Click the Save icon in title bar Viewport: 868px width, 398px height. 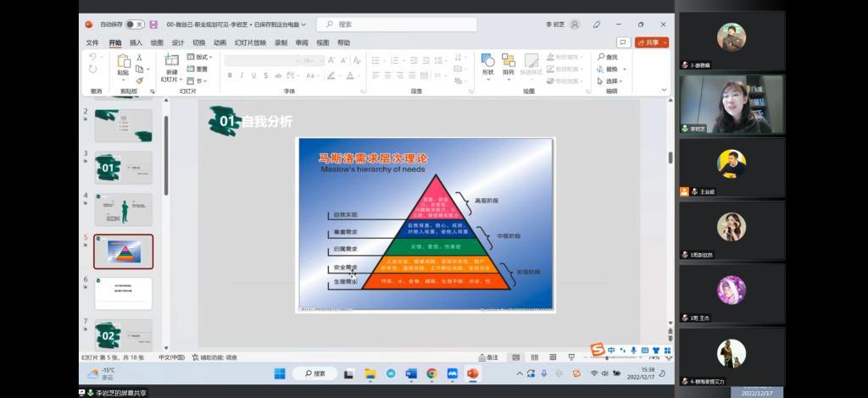[153, 25]
